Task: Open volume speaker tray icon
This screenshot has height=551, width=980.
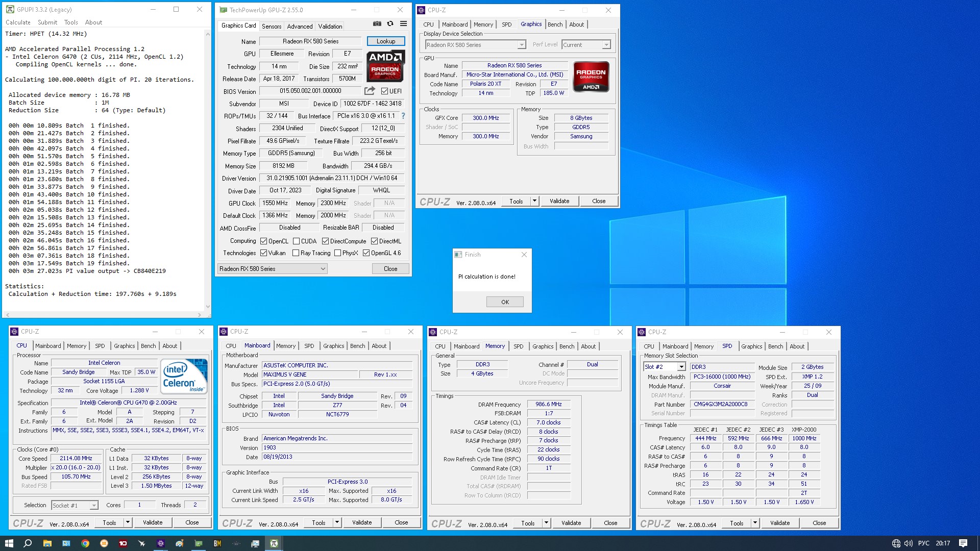Action: click(x=908, y=543)
